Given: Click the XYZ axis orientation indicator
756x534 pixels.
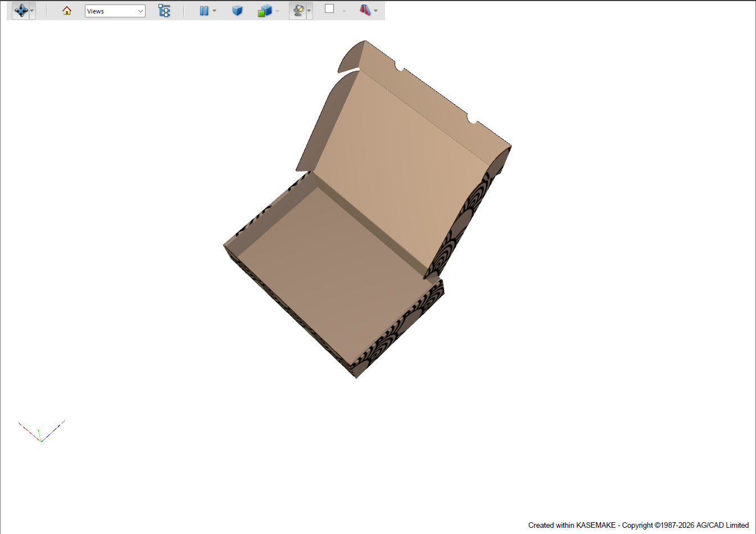Looking at the screenshot, I should click(x=42, y=431).
